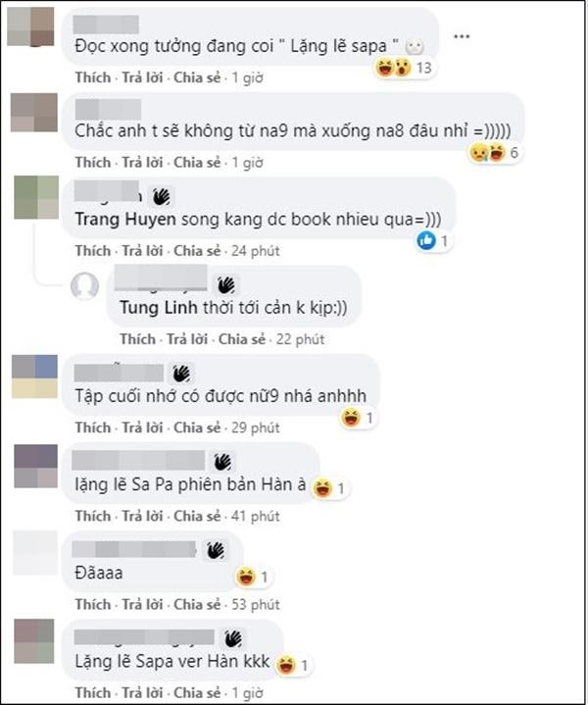Screen dimensions: 588x705
Task: Share the "song kang dc book" comment
Action: coord(197,250)
